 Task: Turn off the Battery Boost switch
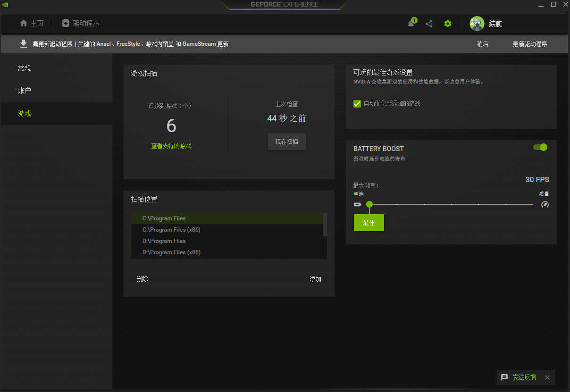540,147
